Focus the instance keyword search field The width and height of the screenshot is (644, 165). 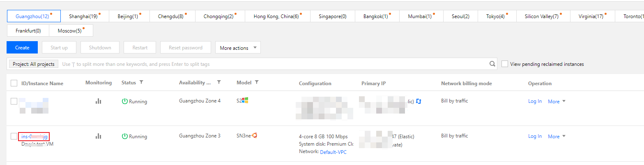point(274,64)
